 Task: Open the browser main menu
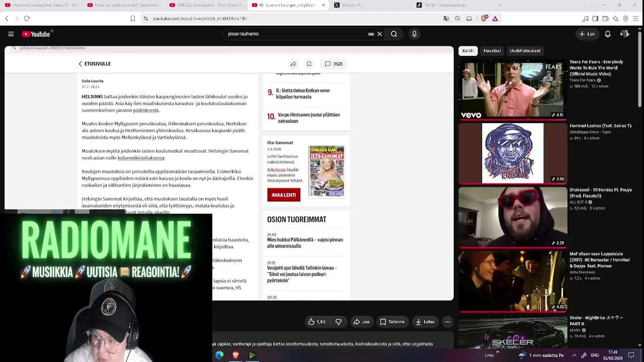coord(636,19)
